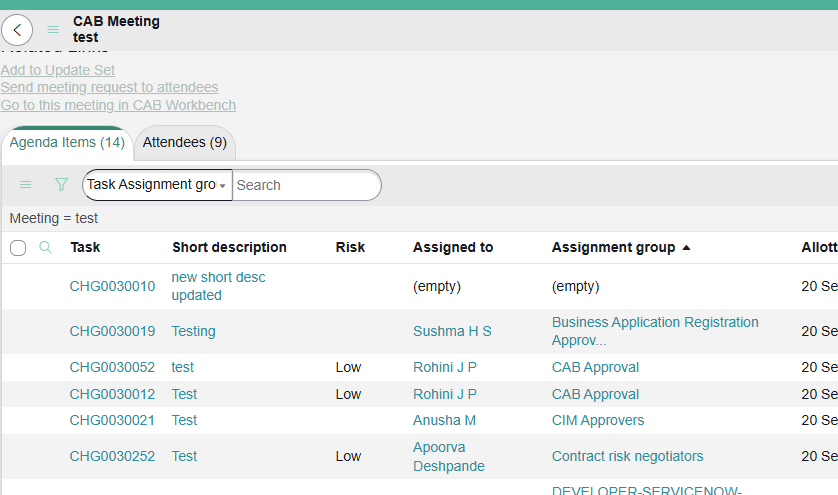
Task: Open assignee Apoorva Deshpande
Action: point(449,457)
